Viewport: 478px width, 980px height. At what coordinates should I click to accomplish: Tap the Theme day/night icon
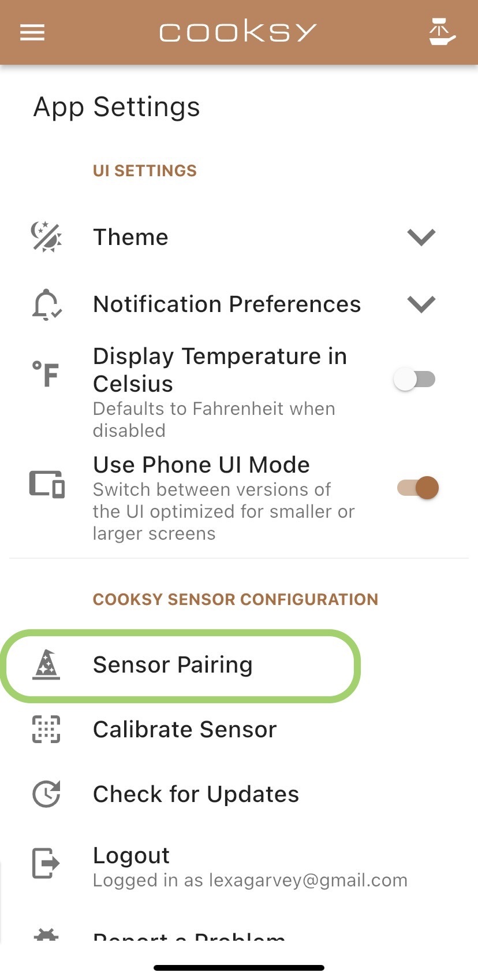(46, 237)
